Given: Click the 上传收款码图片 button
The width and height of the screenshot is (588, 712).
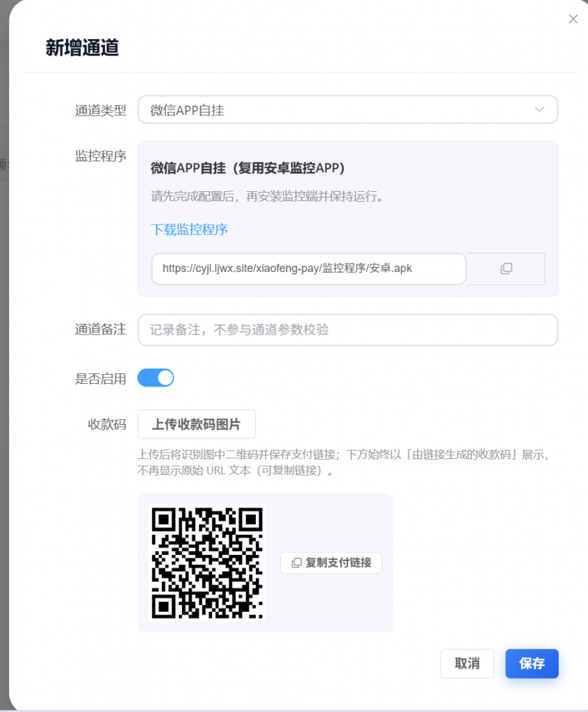Looking at the screenshot, I should point(196,424).
